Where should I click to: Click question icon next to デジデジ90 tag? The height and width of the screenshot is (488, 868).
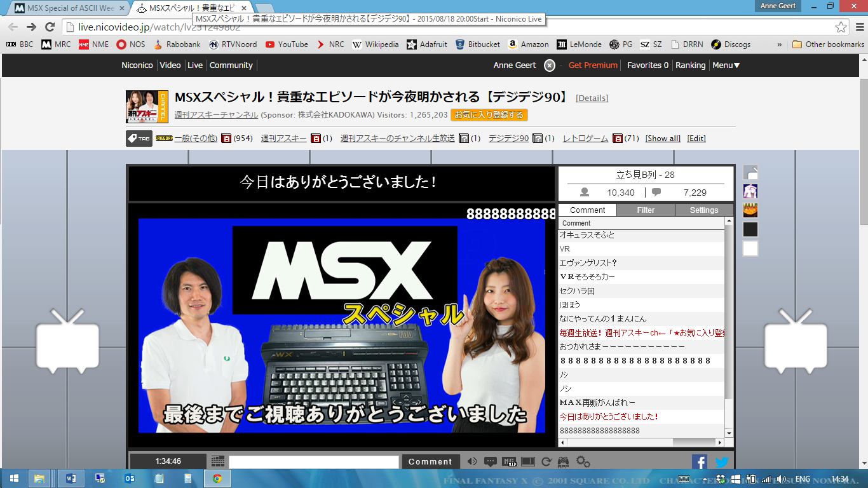click(x=537, y=139)
